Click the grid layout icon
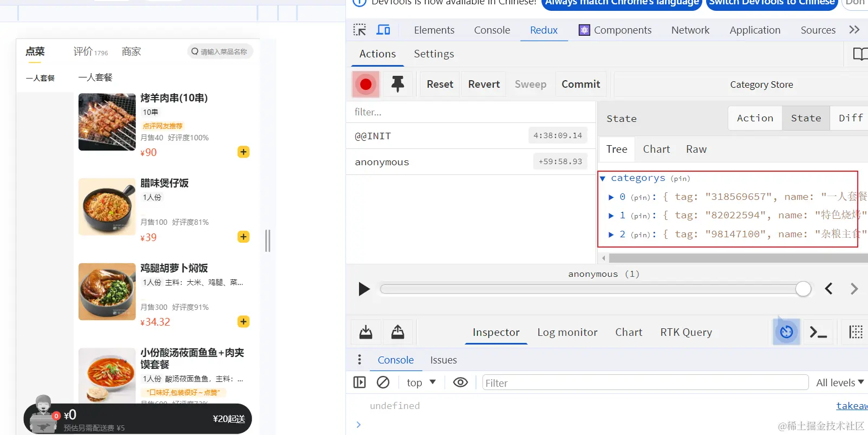 click(856, 332)
